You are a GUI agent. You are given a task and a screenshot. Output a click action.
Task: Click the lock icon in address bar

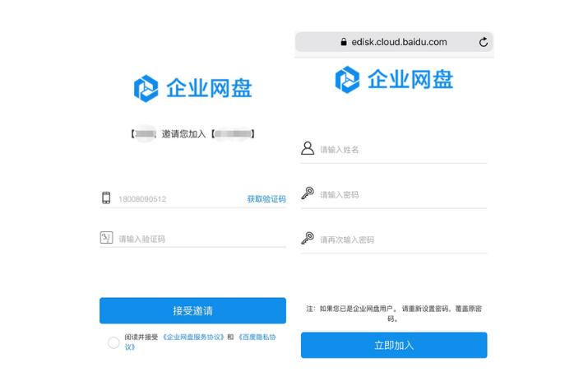[x=344, y=42]
